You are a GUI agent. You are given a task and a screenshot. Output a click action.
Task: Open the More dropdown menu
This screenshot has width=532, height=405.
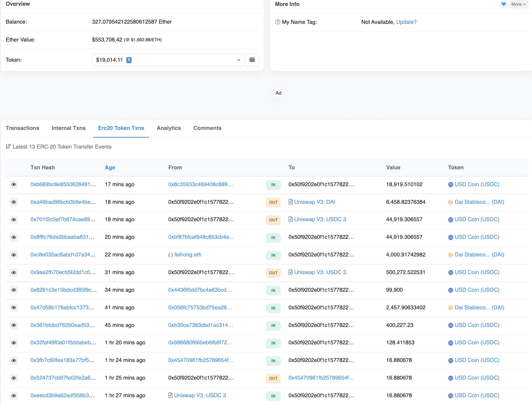[x=519, y=4]
